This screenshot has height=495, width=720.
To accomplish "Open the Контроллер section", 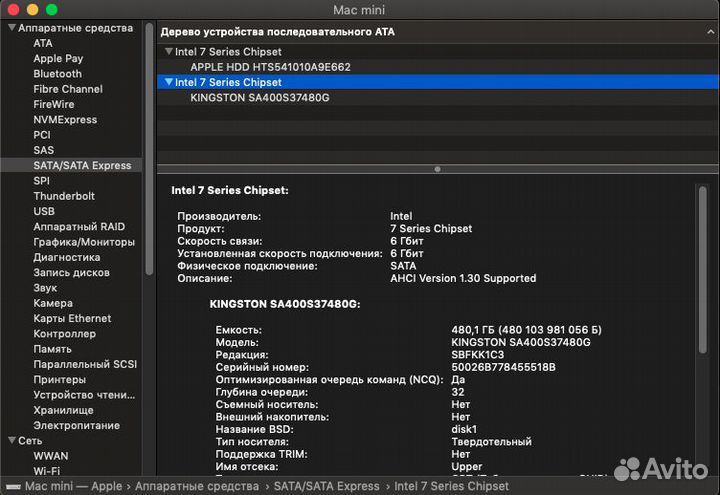I will point(64,334).
